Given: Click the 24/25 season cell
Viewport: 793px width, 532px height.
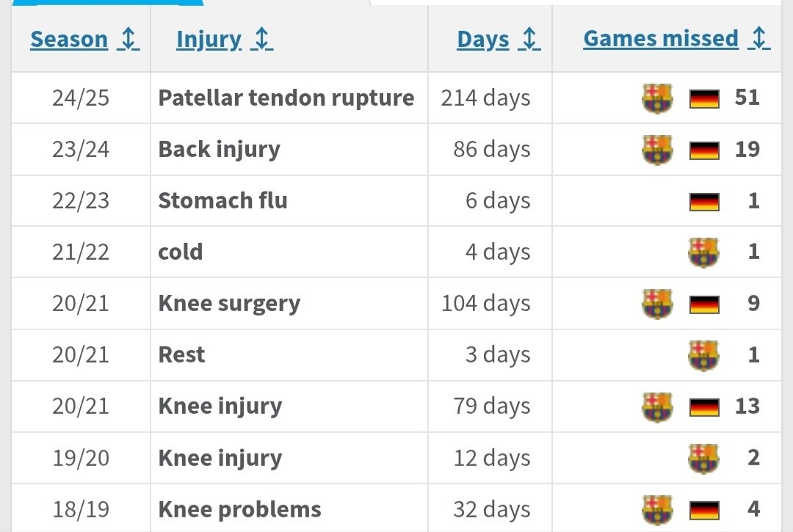Looking at the screenshot, I should pyautogui.click(x=81, y=98).
